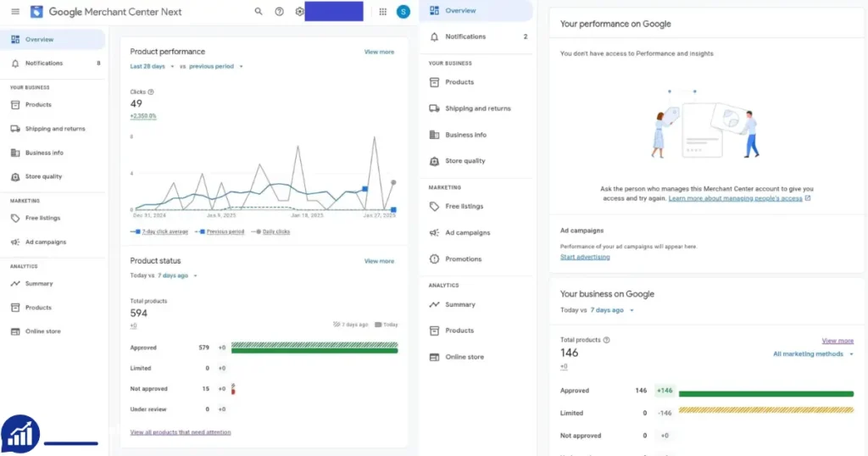The image size is (868, 456).
Task: Open the Google apps grid icon
Action: point(382,12)
